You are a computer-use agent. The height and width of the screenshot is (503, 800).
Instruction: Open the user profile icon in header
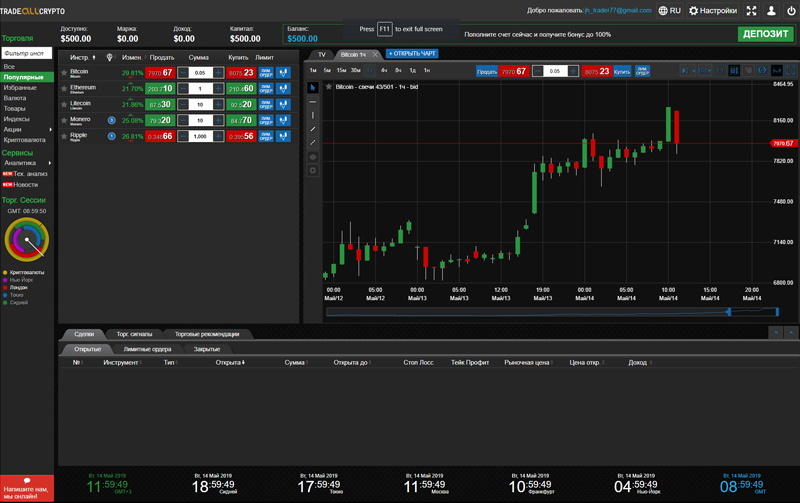(771, 10)
